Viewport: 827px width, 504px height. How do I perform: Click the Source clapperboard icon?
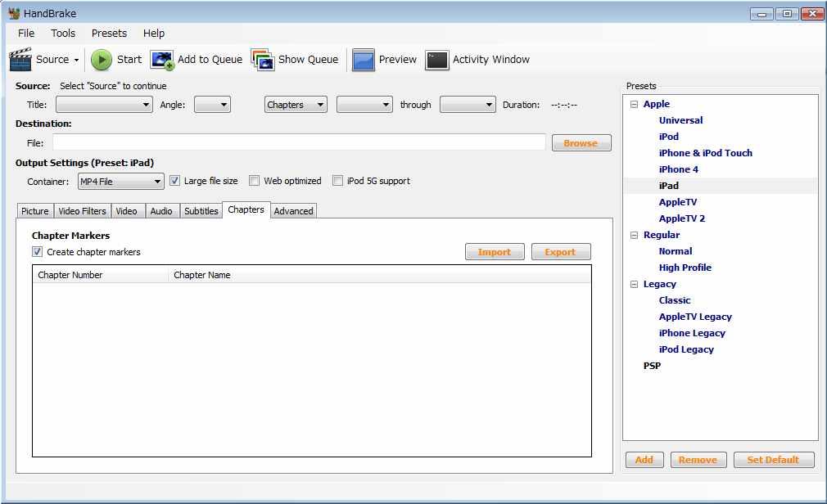point(20,59)
